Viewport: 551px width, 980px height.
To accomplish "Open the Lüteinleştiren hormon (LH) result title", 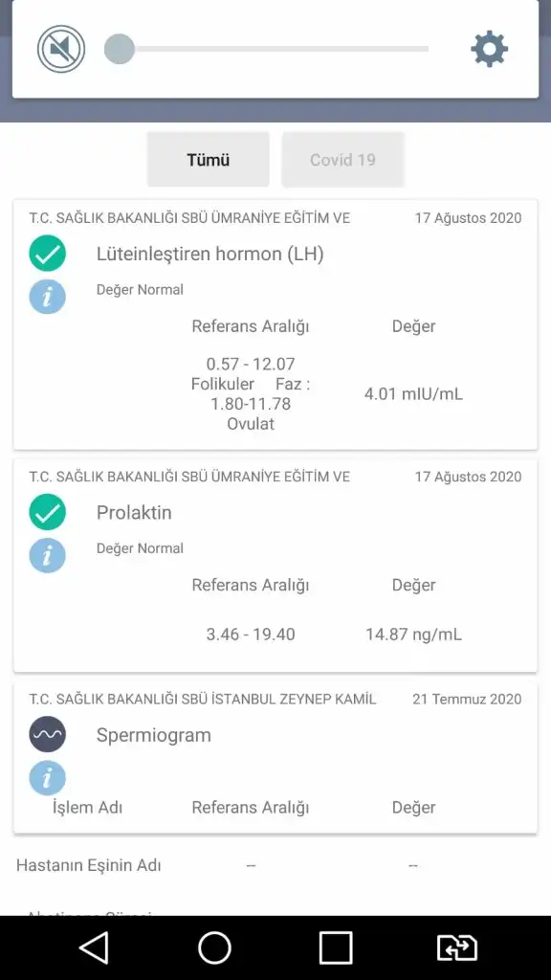I will [x=209, y=254].
